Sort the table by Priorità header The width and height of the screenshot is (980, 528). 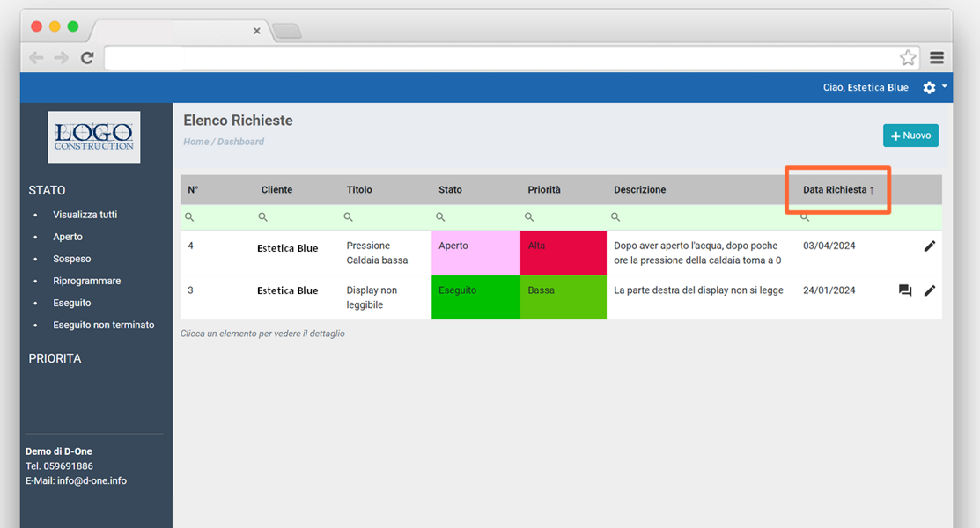pyautogui.click(x=544, y=190)
